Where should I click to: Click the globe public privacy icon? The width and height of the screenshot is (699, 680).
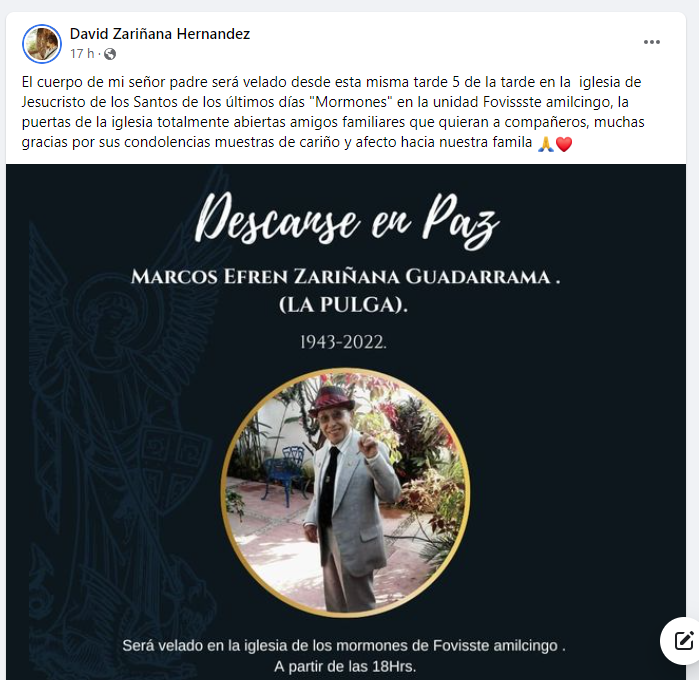(110, 54)
